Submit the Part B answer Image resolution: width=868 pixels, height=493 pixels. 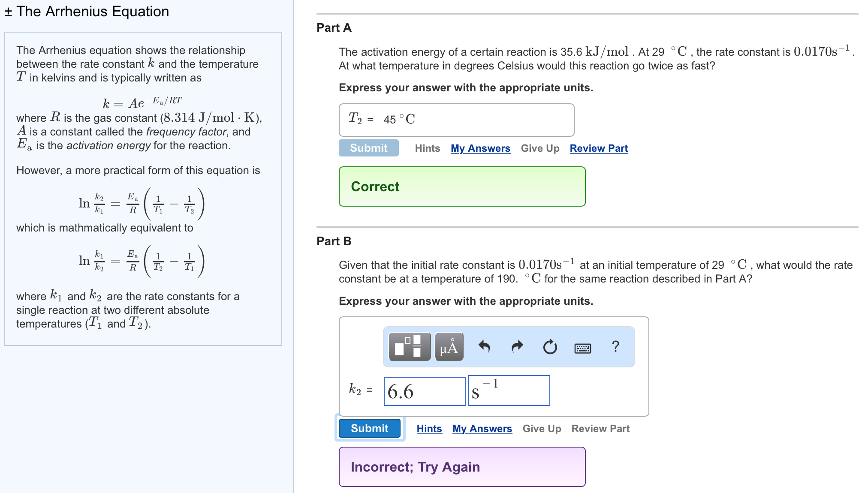point(369,428)
